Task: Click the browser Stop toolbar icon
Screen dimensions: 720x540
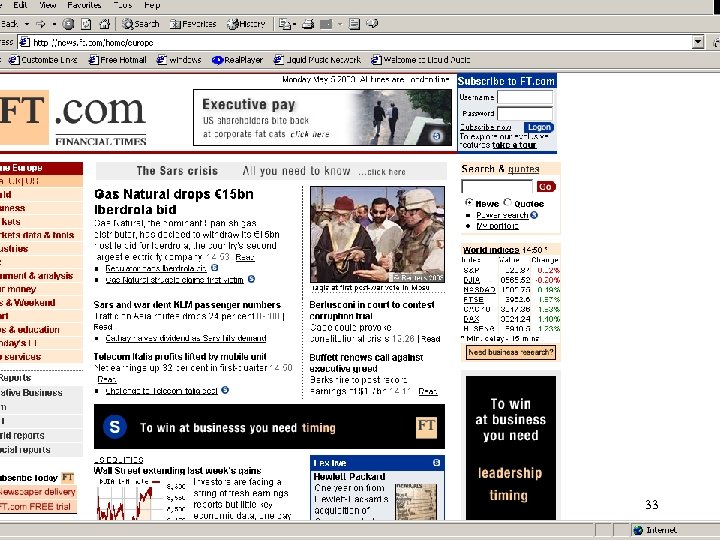Action: 68,24
